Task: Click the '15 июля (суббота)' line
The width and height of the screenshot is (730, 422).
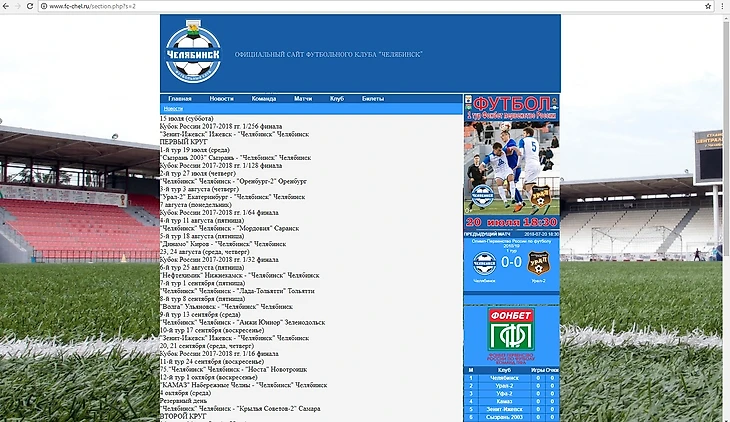Action: (187, 119)
